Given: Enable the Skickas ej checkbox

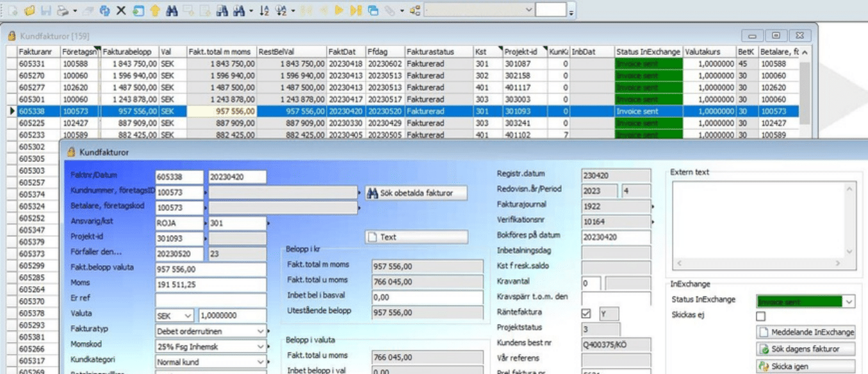Looking at the screenshot, I should 761,316.
